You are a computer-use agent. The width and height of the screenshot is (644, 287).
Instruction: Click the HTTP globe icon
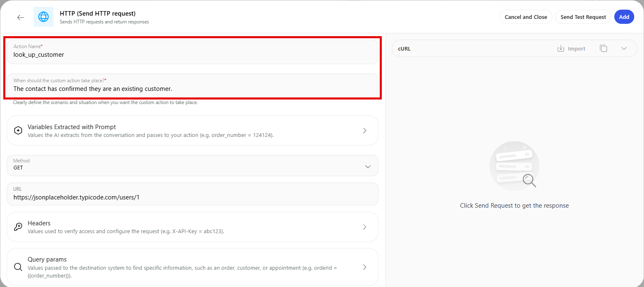pos(43,17)
